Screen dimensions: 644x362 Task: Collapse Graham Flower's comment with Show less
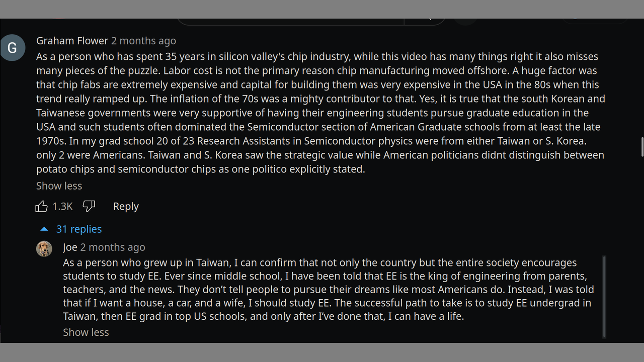[59, 186]
